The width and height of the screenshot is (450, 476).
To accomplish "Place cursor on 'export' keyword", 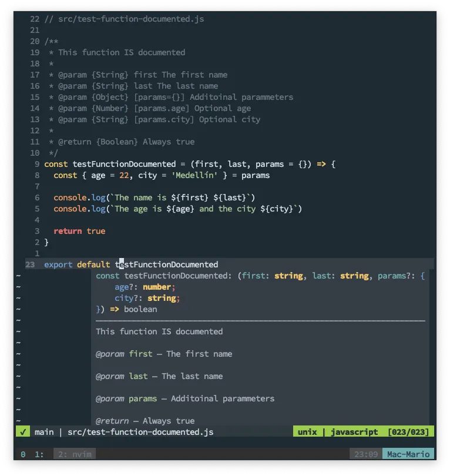I will tap(58, 264).
